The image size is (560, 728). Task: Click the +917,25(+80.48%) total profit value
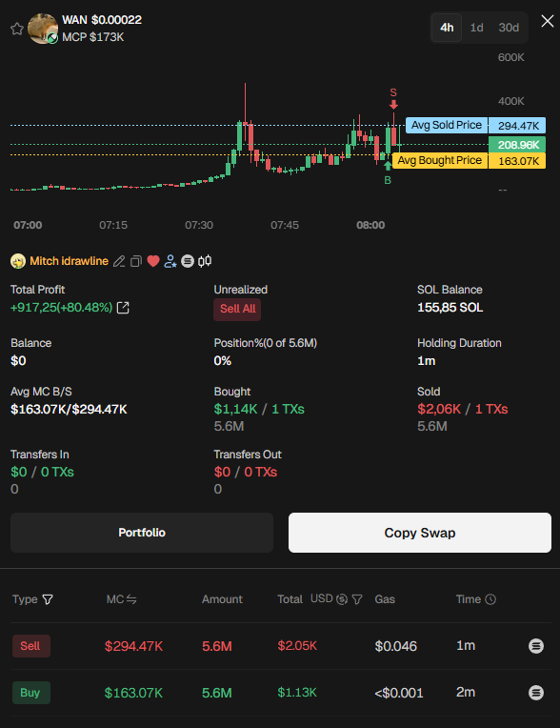pyautogui.click(x=61, y=308)
